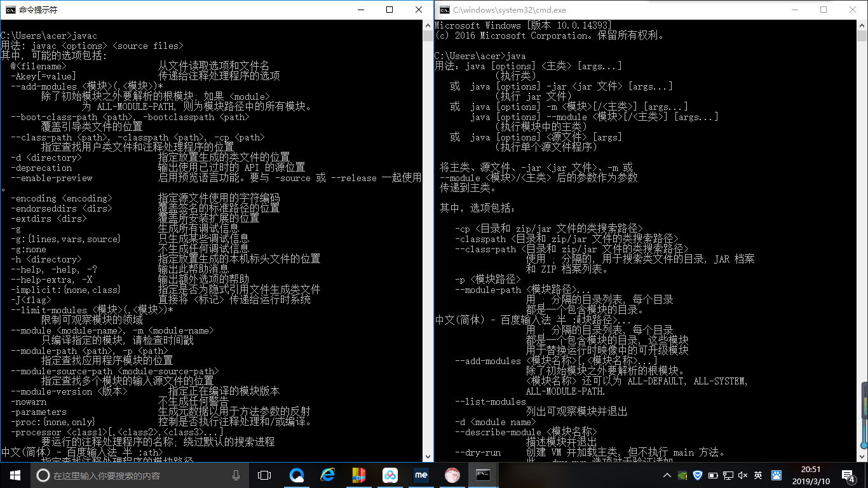The height and width of the screenshot is (488, 868).
Task: Open the Baidu paw input method icon
Action: [x=776, y=475]
